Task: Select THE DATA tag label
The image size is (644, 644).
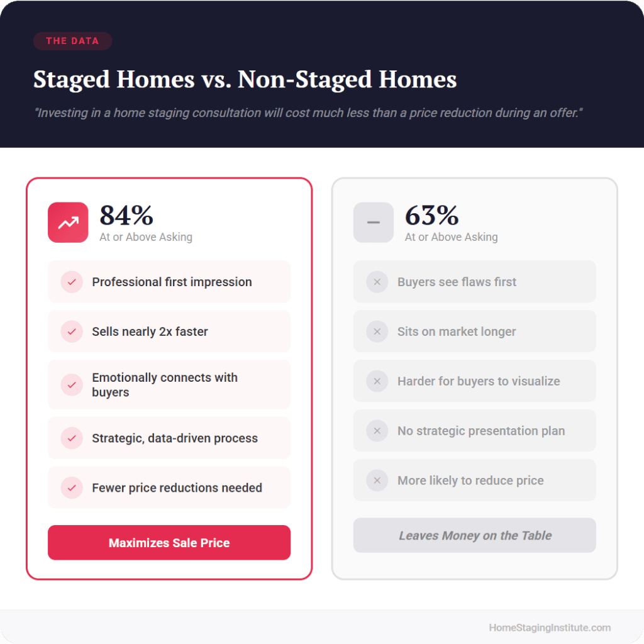Action: [72, 41]
